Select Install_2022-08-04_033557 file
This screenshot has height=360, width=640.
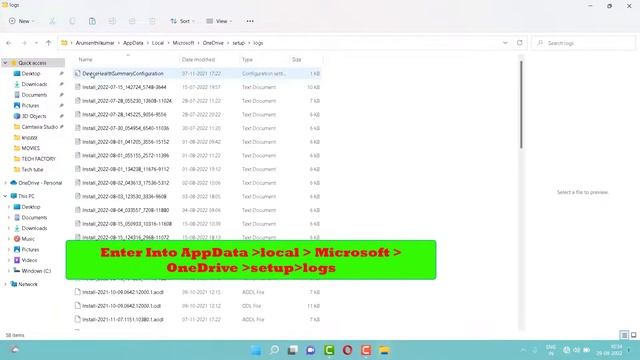[197, 210]
